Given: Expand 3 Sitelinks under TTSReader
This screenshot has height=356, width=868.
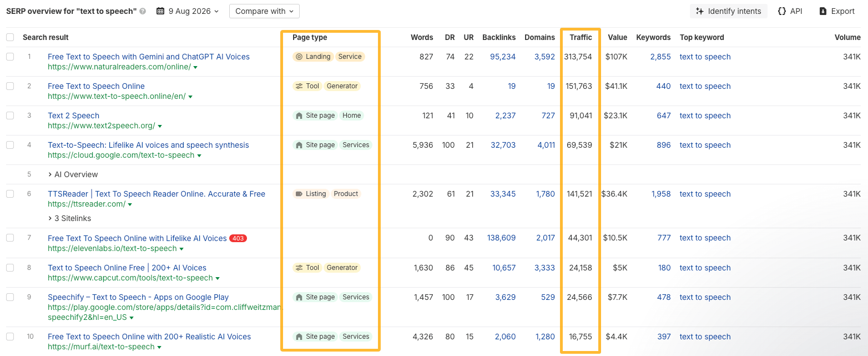Looking at the screenshot, I should (69, 218).
